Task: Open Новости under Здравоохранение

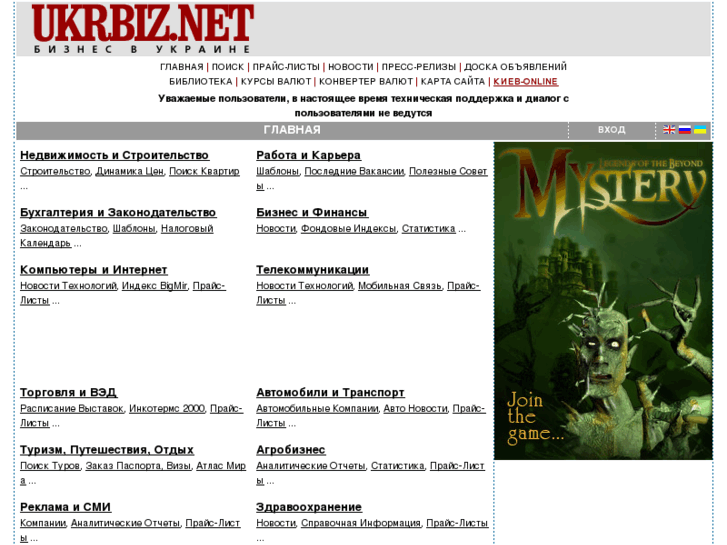Action: click(x=276, y=523)
